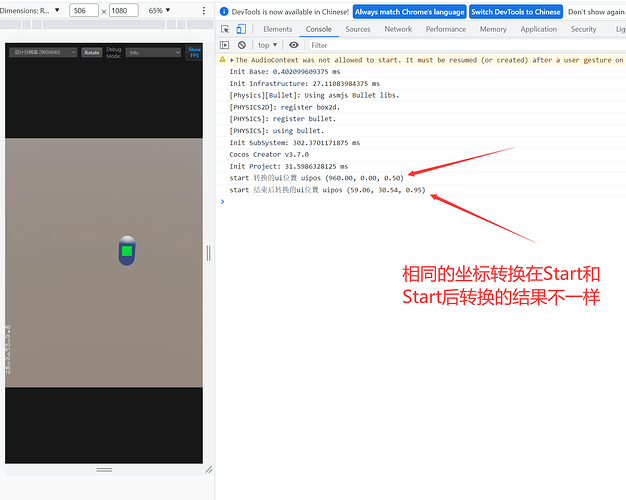Open the Sources tab
626x500 pixels.
point(358,29)
